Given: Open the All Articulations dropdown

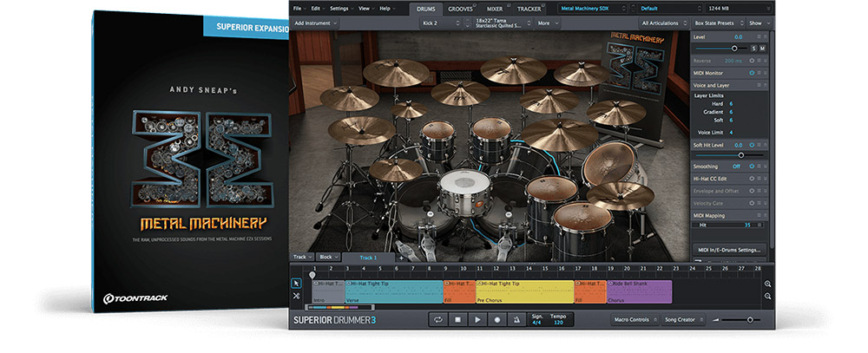Looking at the screenshot, I should click(663, 23).
